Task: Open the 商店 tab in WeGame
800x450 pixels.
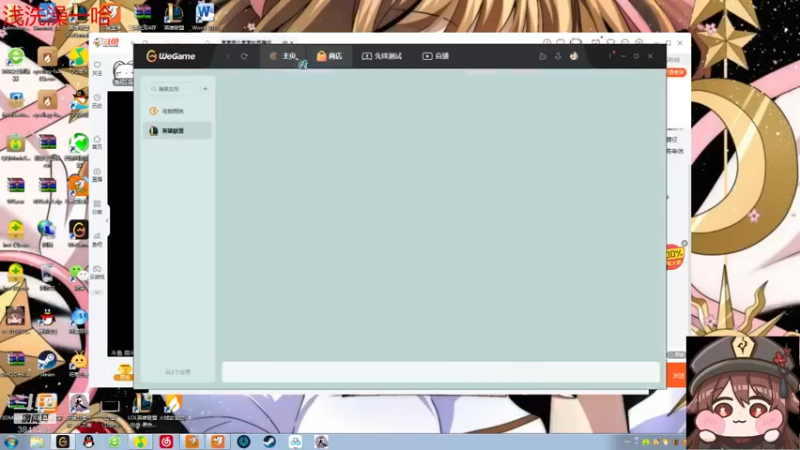Action: [x=329, y=56]
